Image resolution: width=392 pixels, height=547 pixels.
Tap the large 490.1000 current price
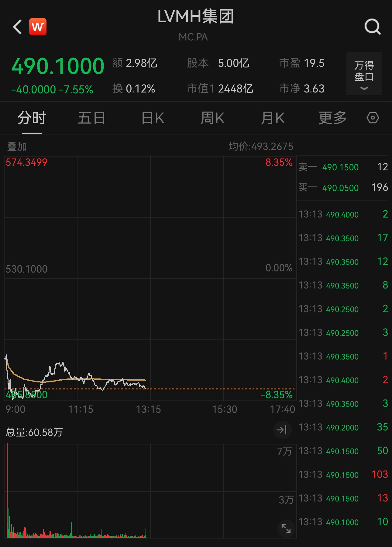[x=58, y=66]
